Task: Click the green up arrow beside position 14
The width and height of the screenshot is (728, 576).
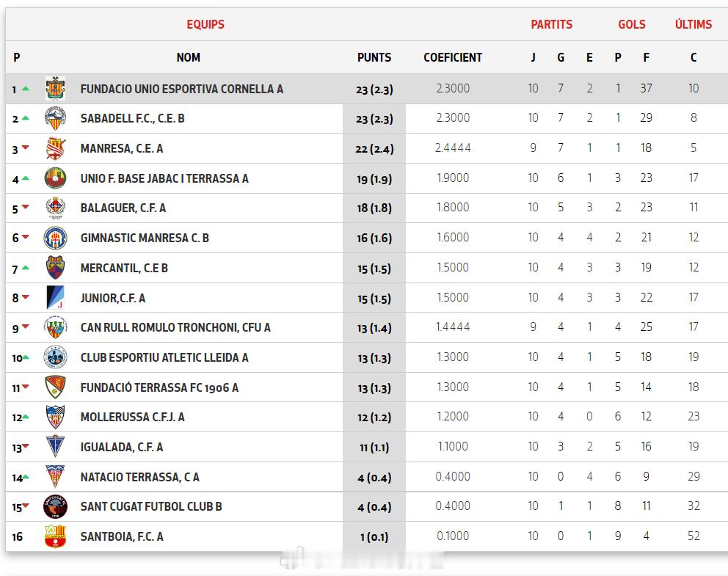Action: tap(26, 477)
